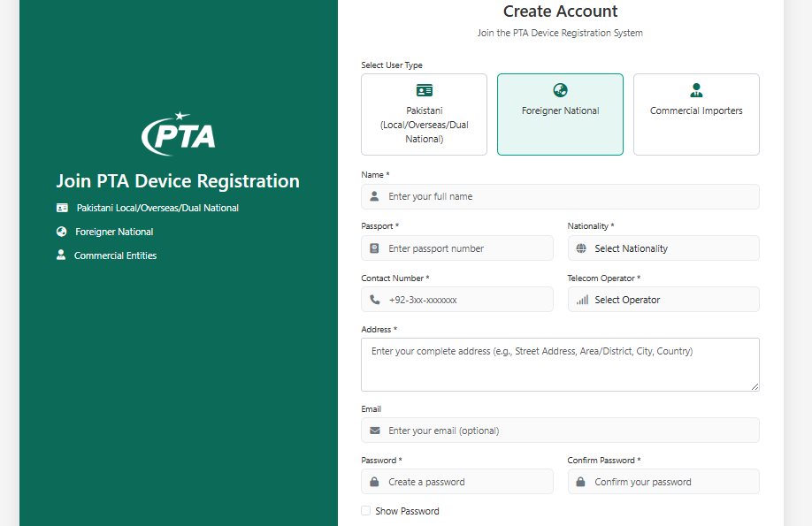Click the Show Password label text

[407, 511]
